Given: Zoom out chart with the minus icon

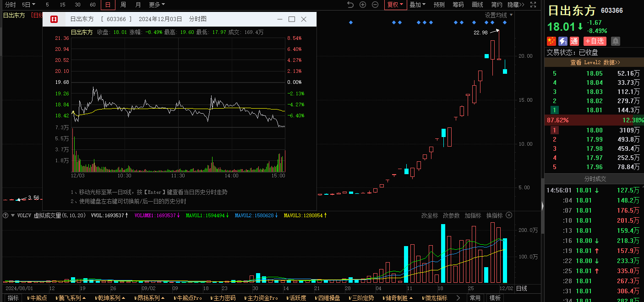Looking at the screenshot, I should pyautogui.click(x=375, y=5).
